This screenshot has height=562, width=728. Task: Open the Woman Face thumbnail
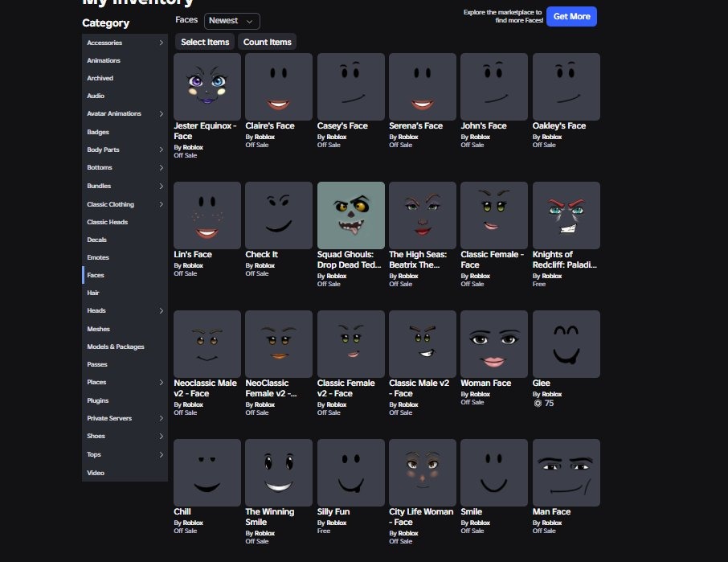point(494,343)
